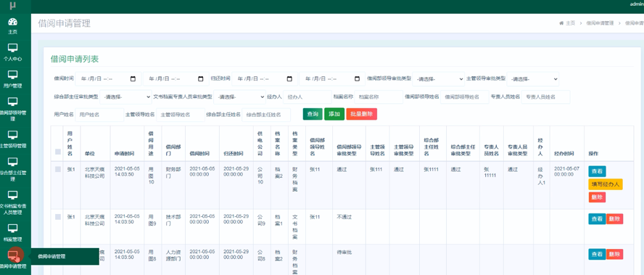Expand the 综合部主任审批类型 dropdown

(125, 97)
